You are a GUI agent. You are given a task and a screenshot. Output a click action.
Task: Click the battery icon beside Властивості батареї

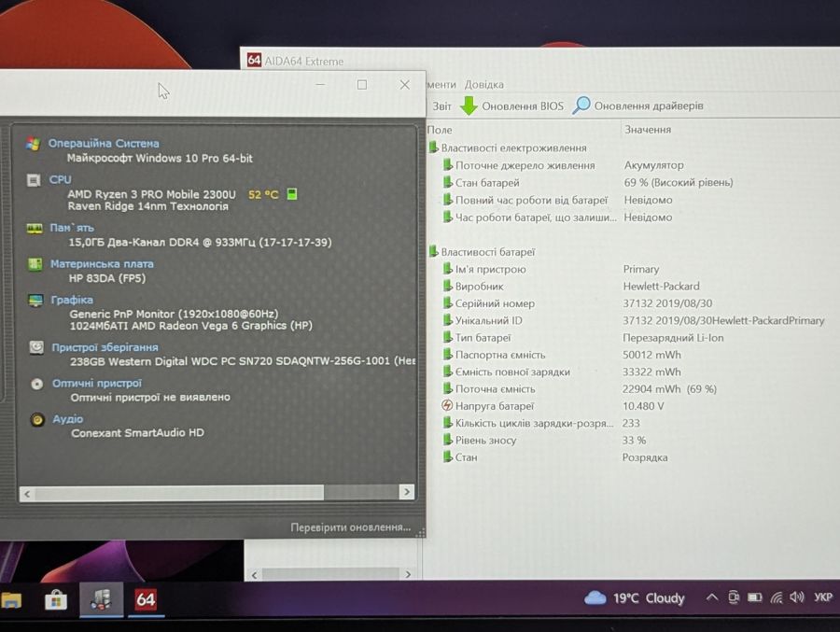433,251
